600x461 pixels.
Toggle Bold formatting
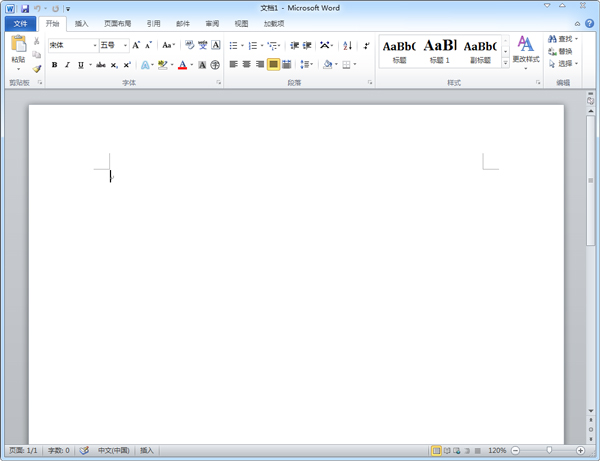click(55, 65)
